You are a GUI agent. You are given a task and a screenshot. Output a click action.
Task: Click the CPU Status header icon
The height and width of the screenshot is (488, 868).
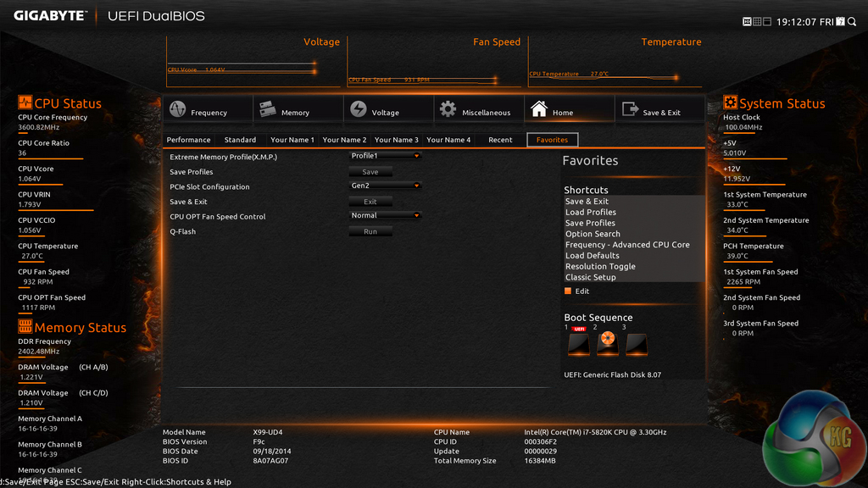pyautogui.click(x=25, y=103)
